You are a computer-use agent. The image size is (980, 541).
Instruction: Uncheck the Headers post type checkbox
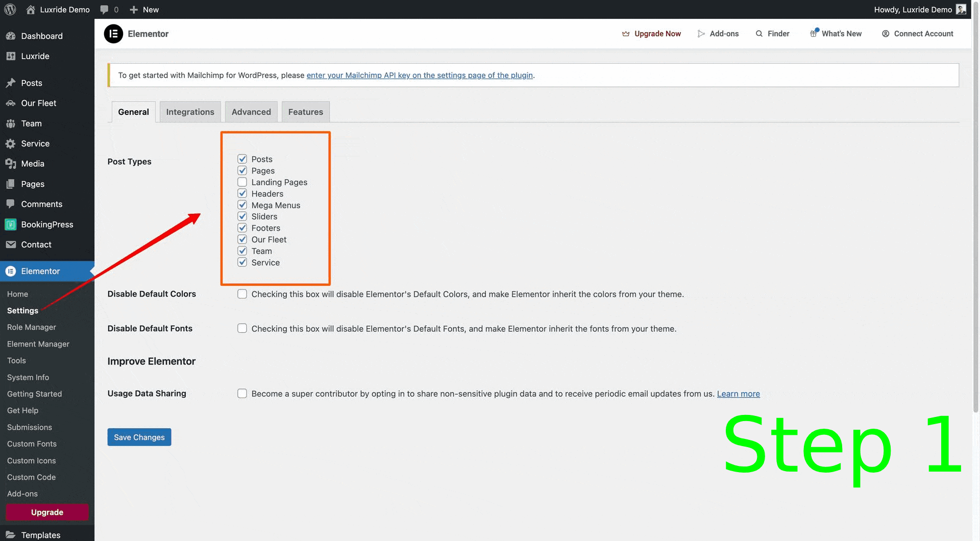click(x=242, y=193)
